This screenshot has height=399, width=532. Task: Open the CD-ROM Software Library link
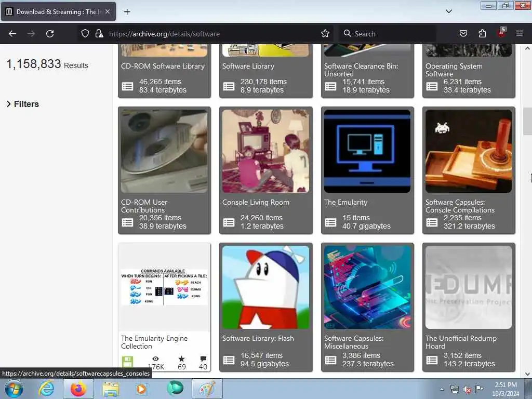(163, 66)
